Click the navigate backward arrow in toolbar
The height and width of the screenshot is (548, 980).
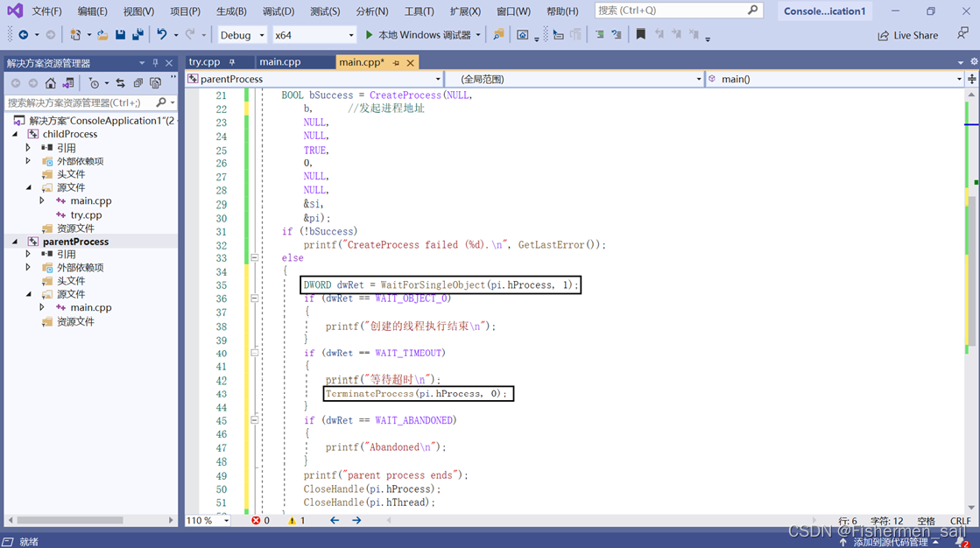coord(23,35)
